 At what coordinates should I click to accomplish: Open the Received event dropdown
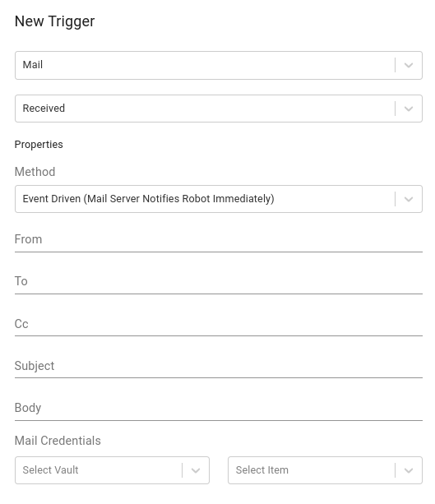point(218,109)
